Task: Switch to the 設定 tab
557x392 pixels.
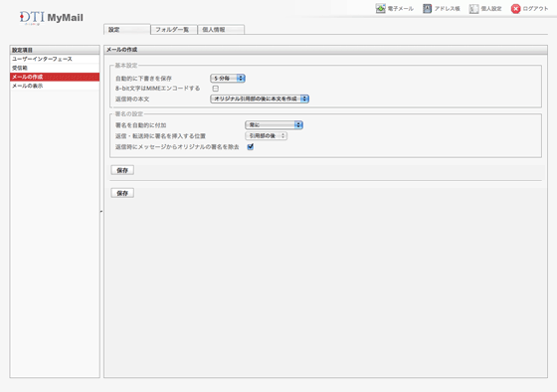Action: click(x=127, y=30)
